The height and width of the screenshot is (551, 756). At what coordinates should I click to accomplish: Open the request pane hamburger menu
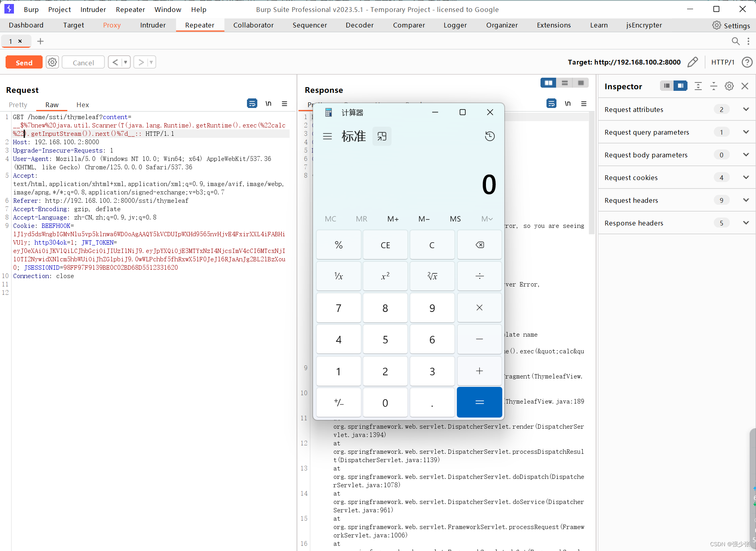[x=284, y=104]
